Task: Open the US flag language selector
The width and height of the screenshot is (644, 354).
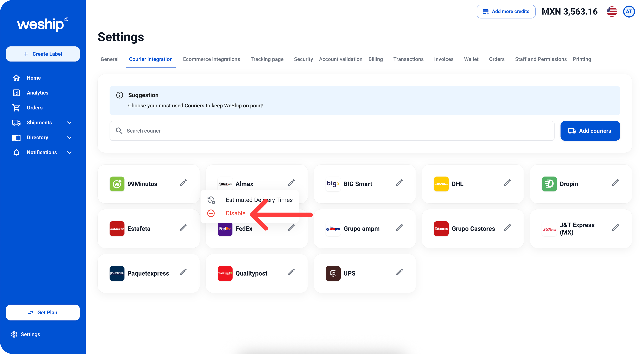Action: coord(612,12)
